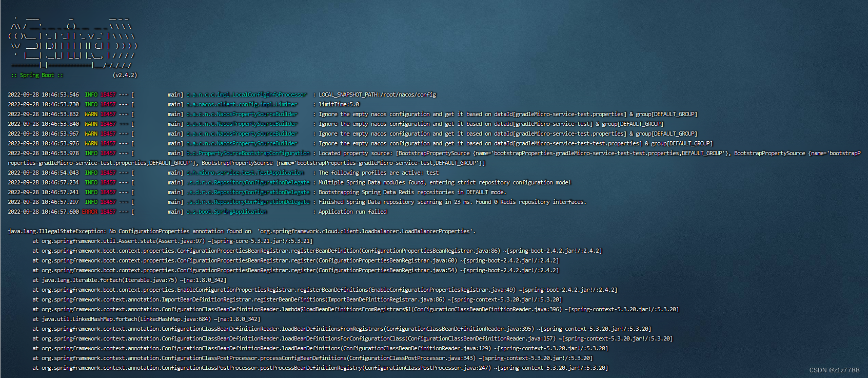Click the message mentioning dataId[gradleMicro-service-test] & group
Viewport: 868px width, 378px height.
click(x=491, y=124)
